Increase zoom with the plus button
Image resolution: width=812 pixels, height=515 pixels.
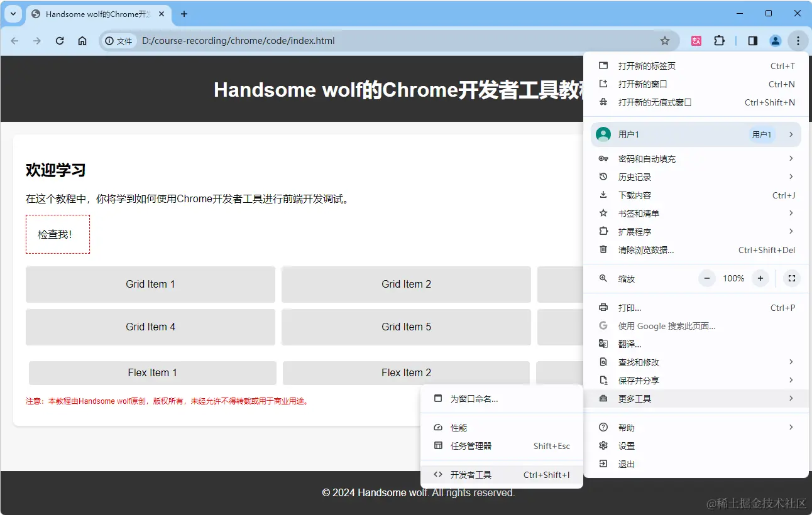pyautogui.click(x=760, y=278)
